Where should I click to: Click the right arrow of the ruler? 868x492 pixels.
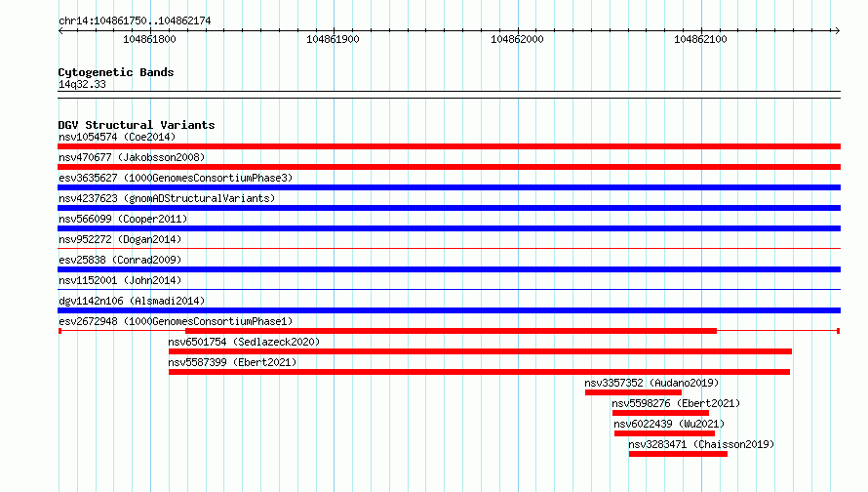pyautogui.click(x=837, y=30)
